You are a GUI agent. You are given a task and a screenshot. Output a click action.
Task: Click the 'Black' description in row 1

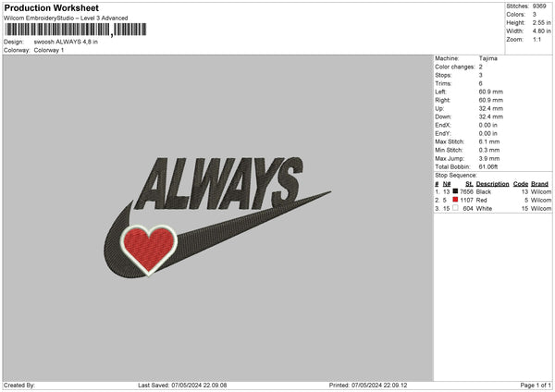[x=484, y=191]
